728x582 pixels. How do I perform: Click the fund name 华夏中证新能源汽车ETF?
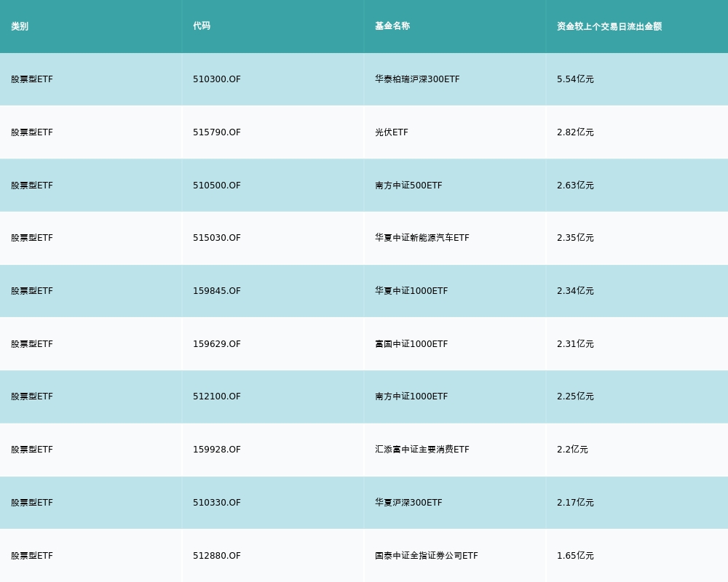pos(422,238)
